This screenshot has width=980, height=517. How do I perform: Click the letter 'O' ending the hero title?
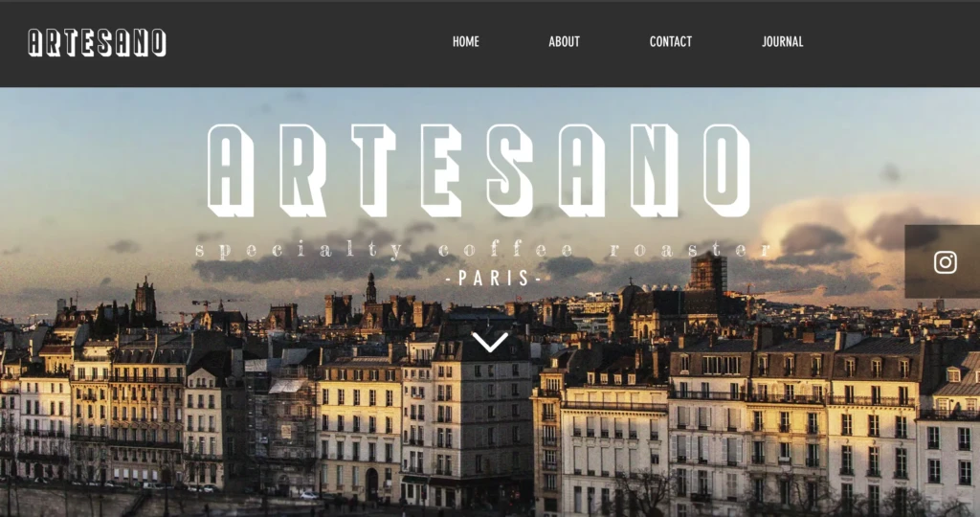tap(727, 170)
